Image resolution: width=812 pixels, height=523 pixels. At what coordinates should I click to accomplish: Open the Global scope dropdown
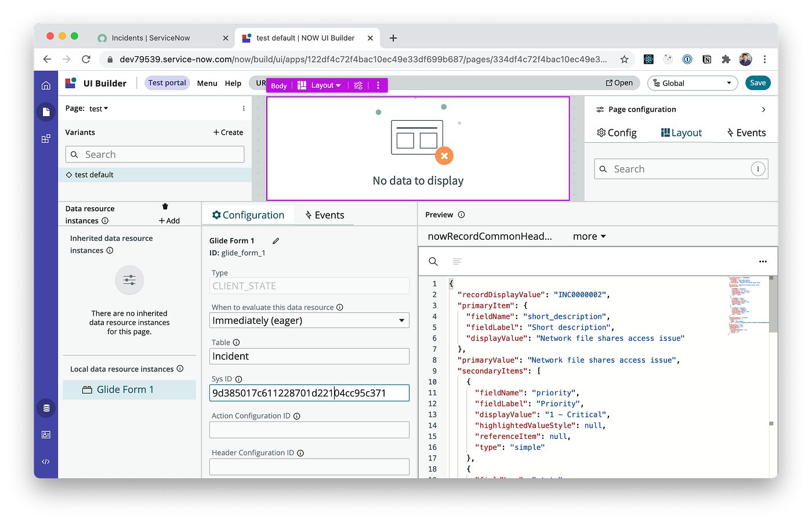point(693,83)
